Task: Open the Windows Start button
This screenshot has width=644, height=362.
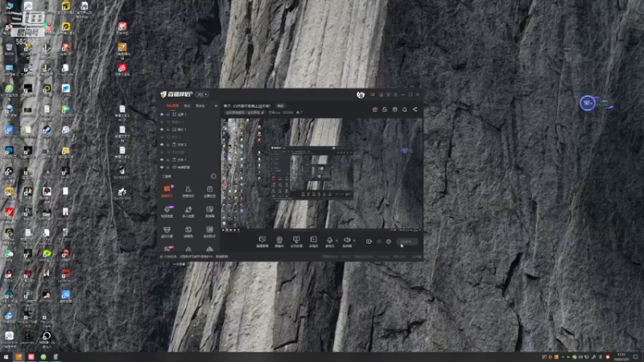Action: [x=6, y=357]
